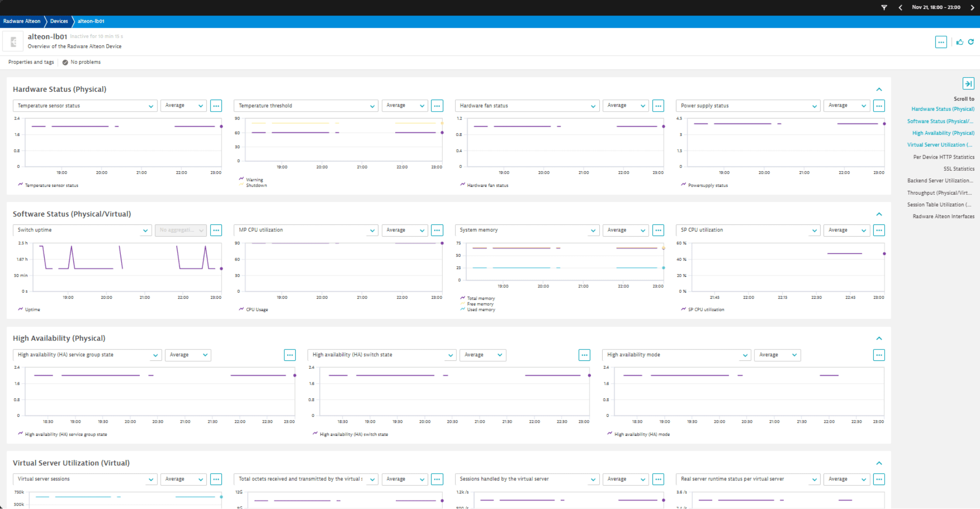Image resolution: width=980 pixels, height=509 pixels.
Task: Click the refresh icon for the device page
Action: (x=971, y=42)
